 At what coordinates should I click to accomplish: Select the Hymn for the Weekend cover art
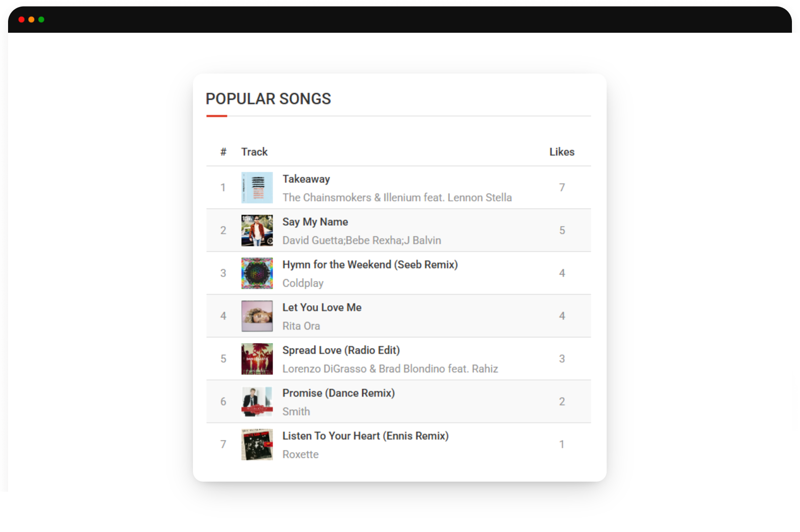click(257, 273)
